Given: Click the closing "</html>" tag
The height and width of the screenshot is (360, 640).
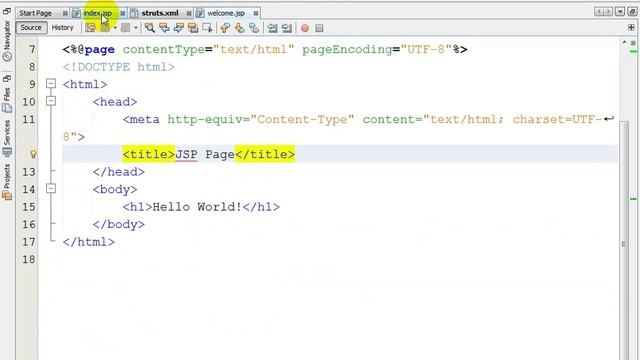Looking at the screenshot, I should (89, 242).
